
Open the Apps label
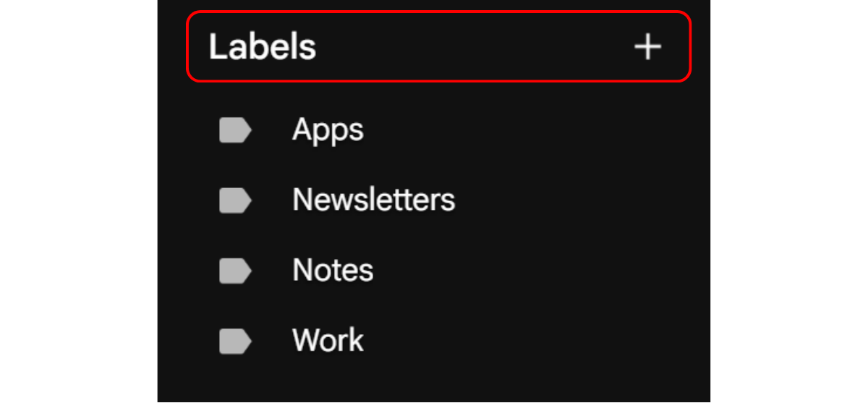coord(328,131)
